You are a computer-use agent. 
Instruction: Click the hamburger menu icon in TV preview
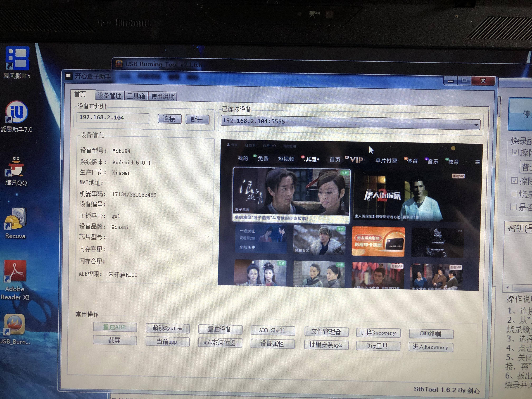(x=478, y=162)
